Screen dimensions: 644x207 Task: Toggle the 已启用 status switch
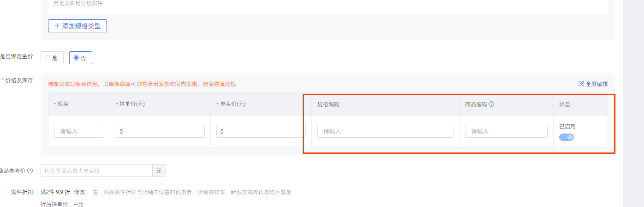(x=566, y=137)
